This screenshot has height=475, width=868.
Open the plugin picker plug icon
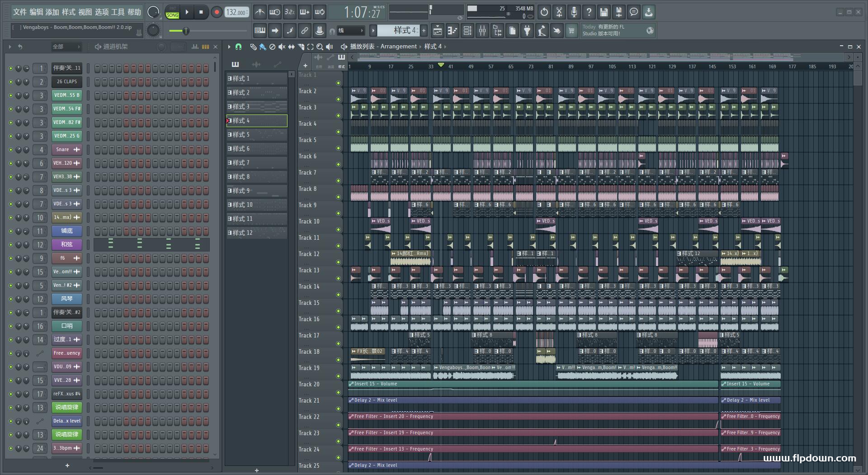[x=527, y=31]
